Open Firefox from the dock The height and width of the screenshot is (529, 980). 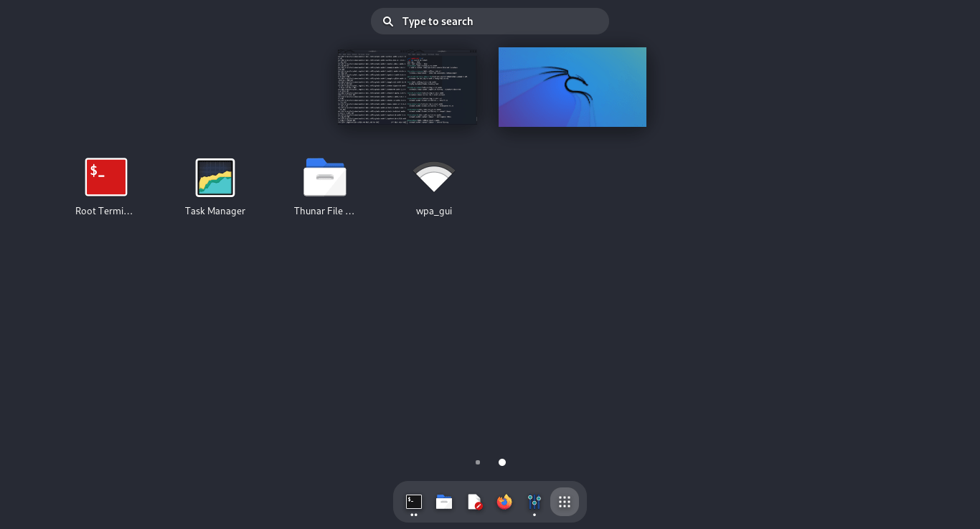tap(504, 502)
